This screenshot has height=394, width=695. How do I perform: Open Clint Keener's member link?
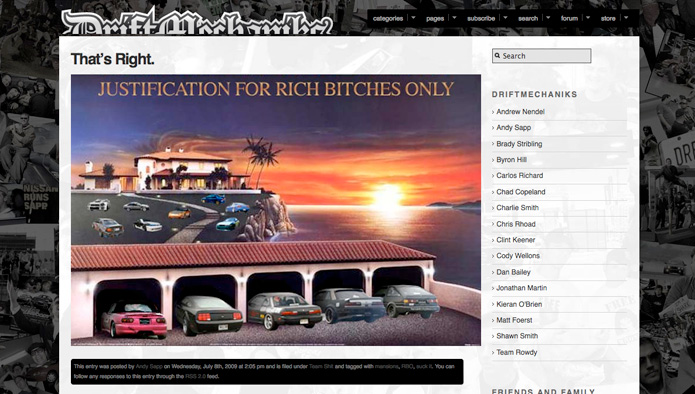pyautogui.click(x=515, y=240)
